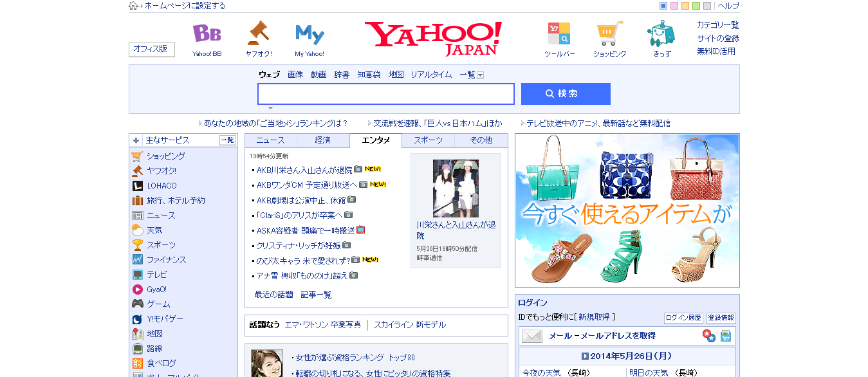Open the small arrow below the search box
Screen dimensions: 868x377
click(270, 108)
